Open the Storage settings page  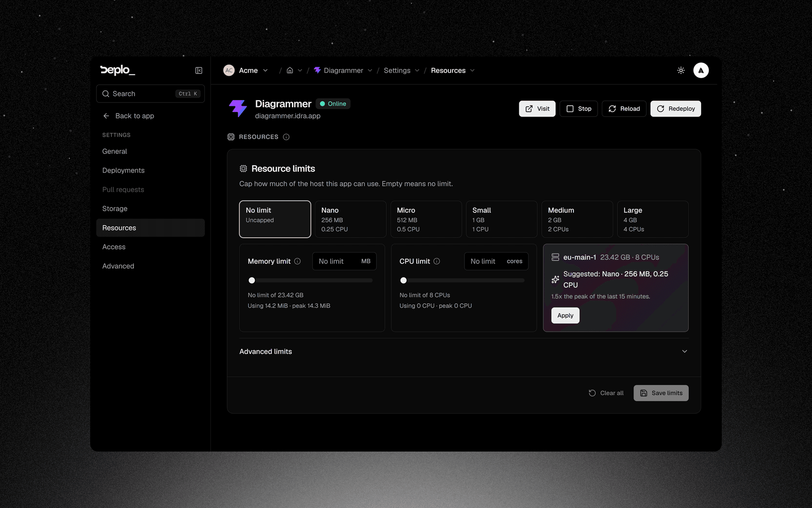[x=150, y=208]
